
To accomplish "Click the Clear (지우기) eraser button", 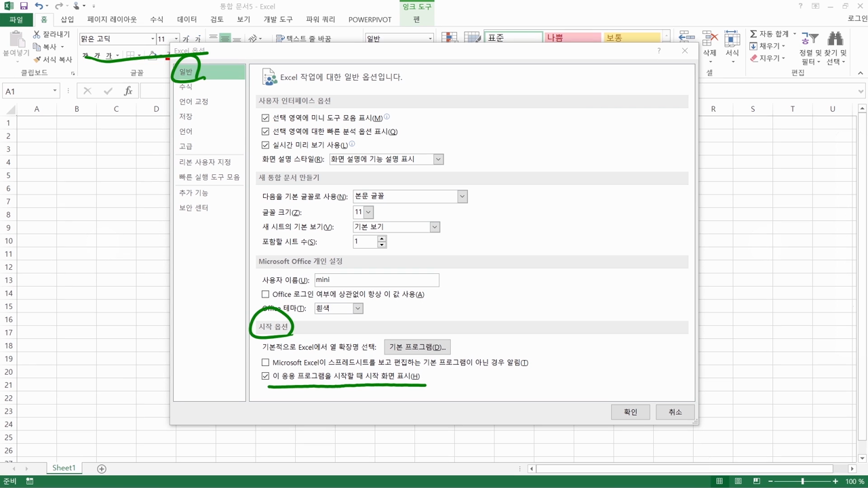I will 767,58.
